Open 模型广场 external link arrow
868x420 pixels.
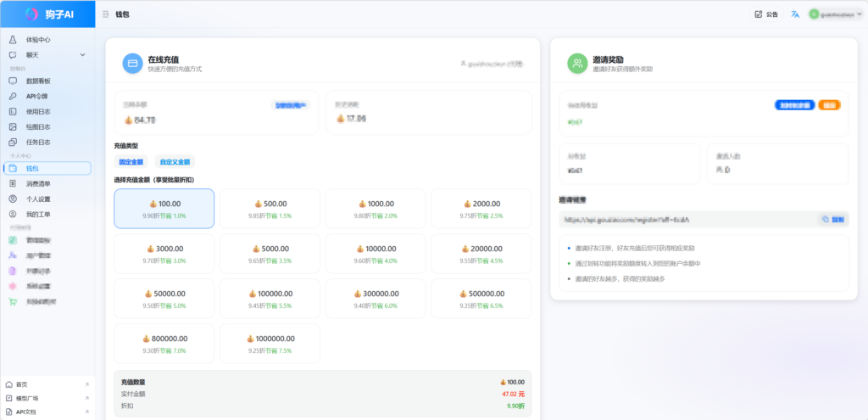tap(87, 399)
